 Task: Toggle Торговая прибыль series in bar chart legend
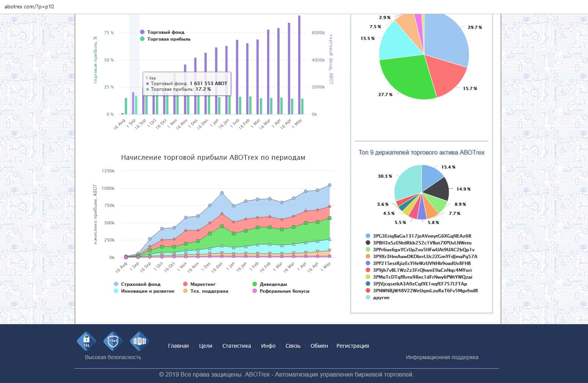pos(165,39)
